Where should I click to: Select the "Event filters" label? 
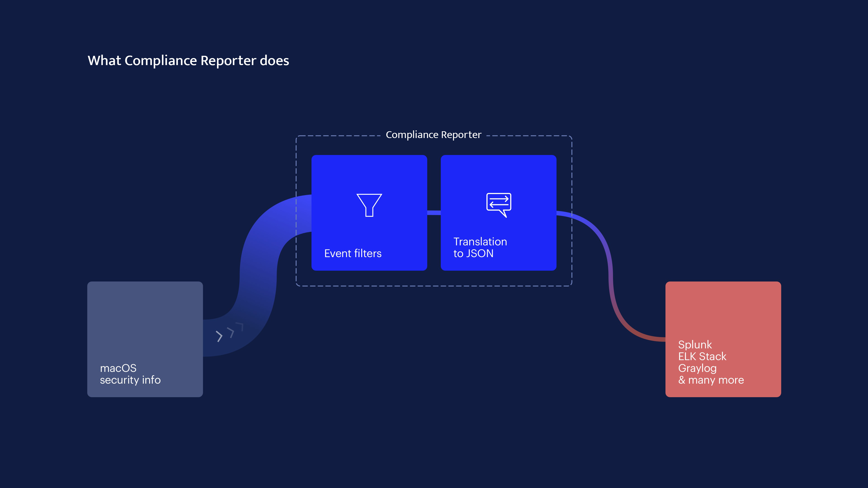click(x=353, y=253)
